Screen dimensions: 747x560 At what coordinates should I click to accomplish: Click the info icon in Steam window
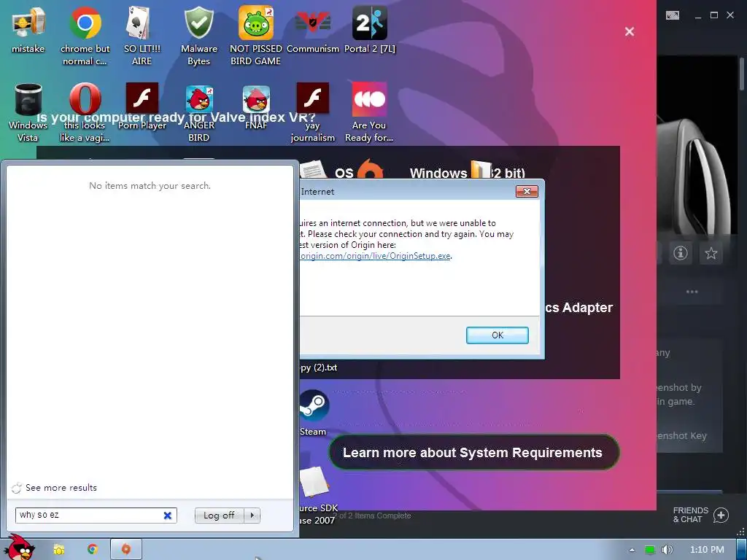point(681,253)
